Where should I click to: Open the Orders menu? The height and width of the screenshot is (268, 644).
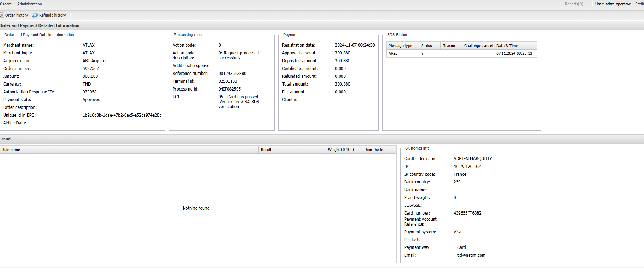pyautogui.click(x=6, y=4)
